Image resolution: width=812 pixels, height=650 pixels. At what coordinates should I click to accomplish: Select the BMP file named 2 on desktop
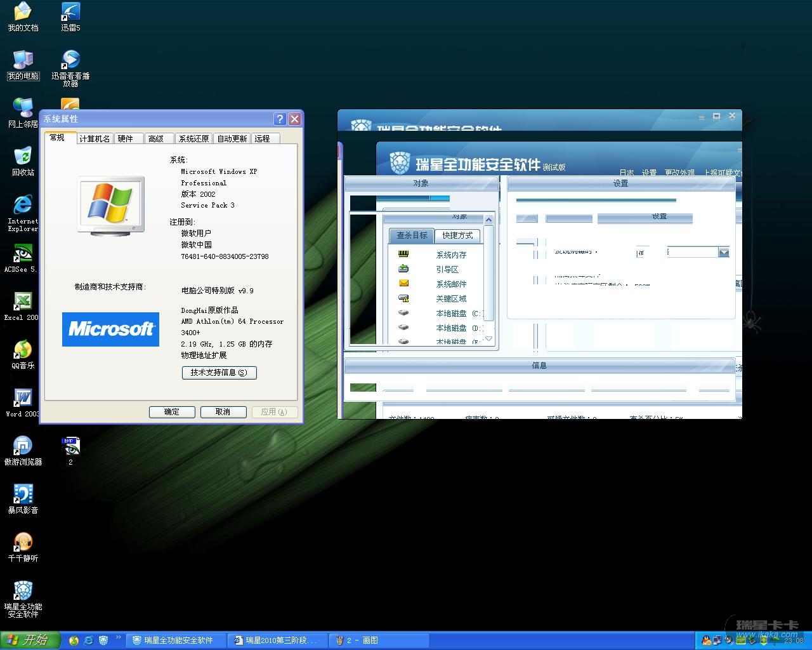click(70, 451)
